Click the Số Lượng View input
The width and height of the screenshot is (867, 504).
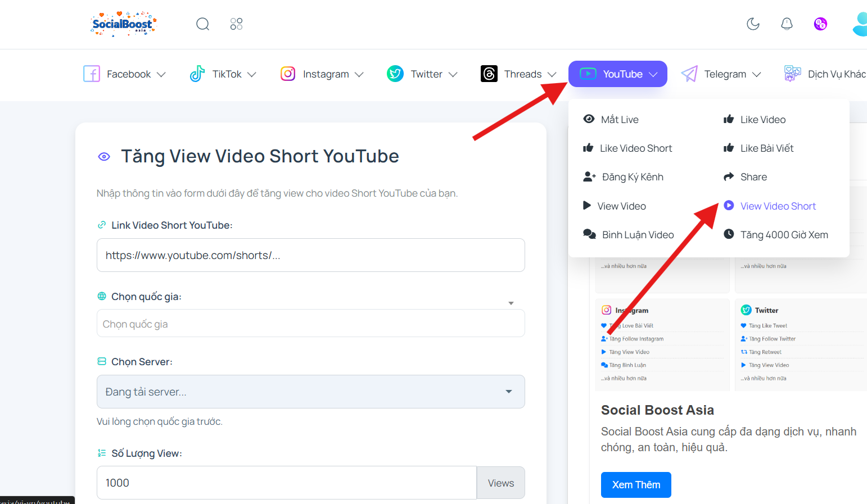287,483
